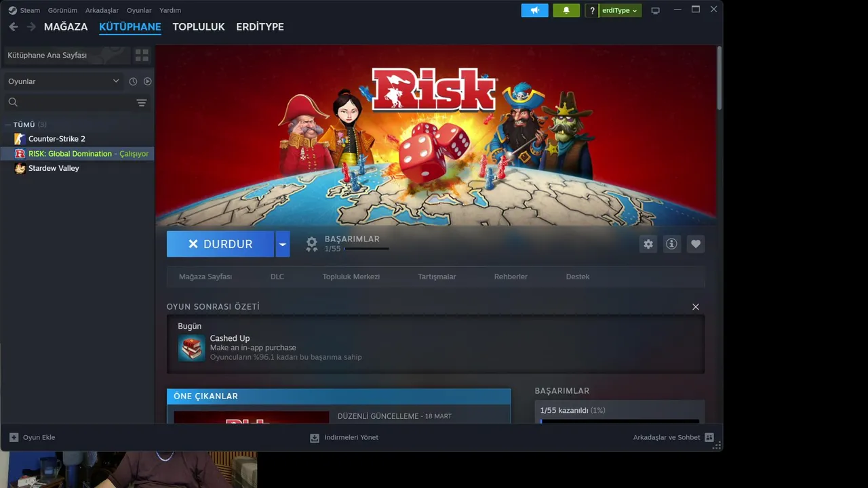Open the Rehberler link
The height and width of the screenshot is (488, 868).
click(x=511, y=277)
